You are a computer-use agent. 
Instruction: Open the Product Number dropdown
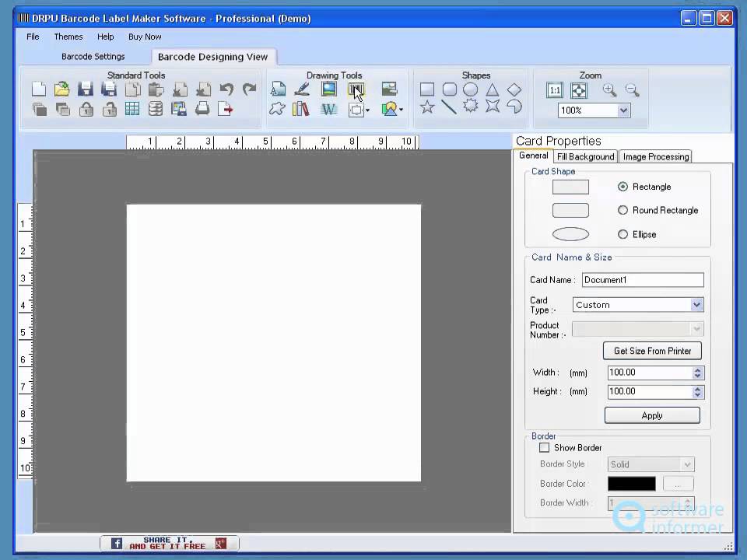pos(696,329)
